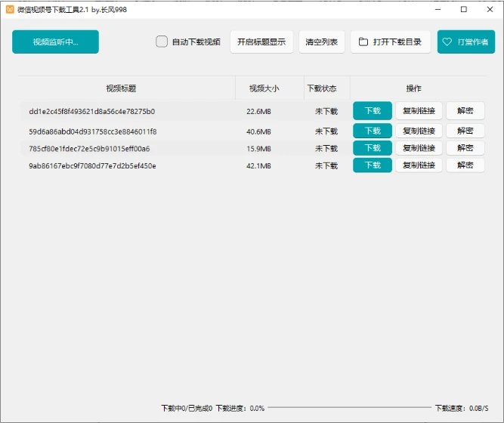Enable 自动下载视频 checkbox
The image size is (504, 423).
162,42
